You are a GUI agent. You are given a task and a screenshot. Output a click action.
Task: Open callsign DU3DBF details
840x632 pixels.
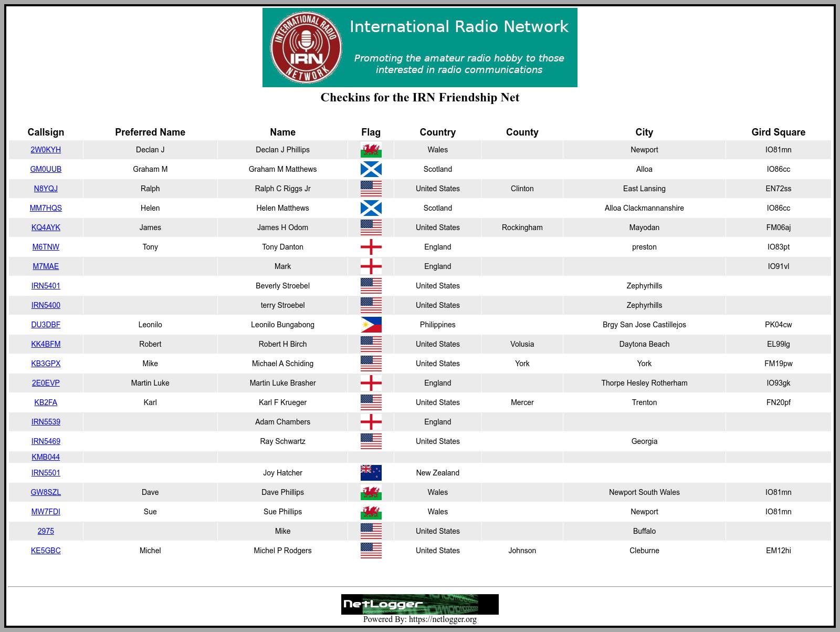point(46,325)
